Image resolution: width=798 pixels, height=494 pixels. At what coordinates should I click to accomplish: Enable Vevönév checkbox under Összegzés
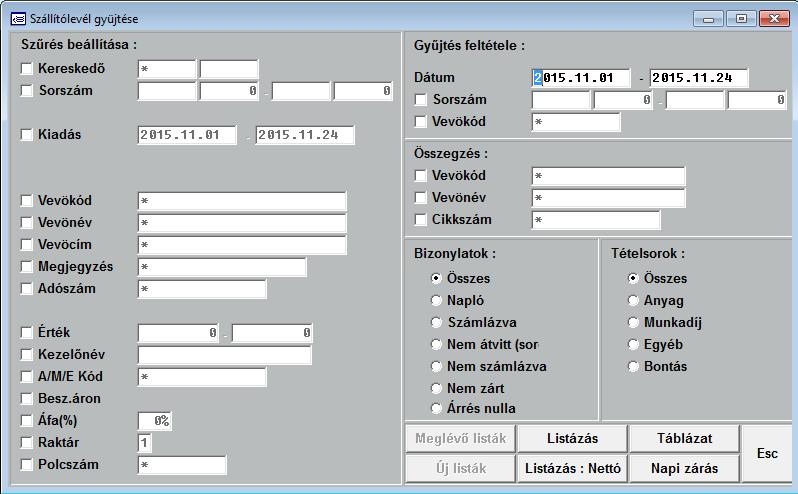pos(420,197)
